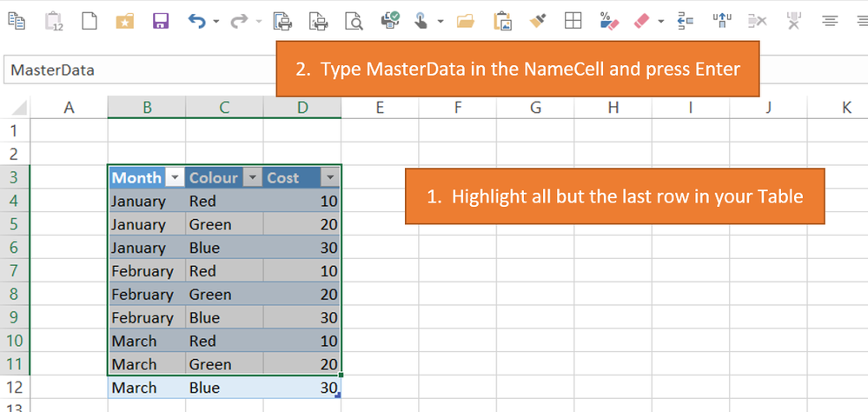Open the Month column filter dropdown
The image size is (868, 412).
click(x=175, y=178)
